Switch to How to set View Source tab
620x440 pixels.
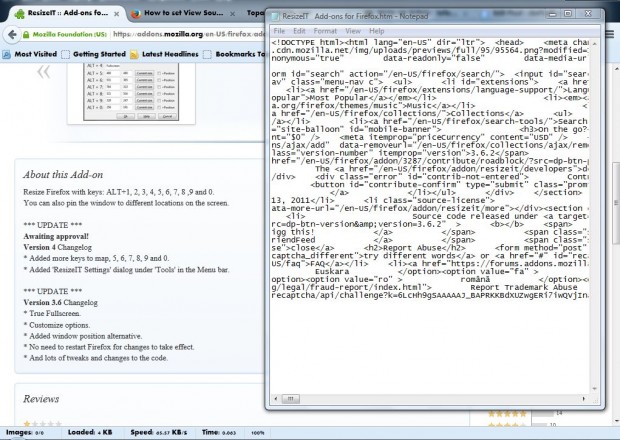[183, 13]
